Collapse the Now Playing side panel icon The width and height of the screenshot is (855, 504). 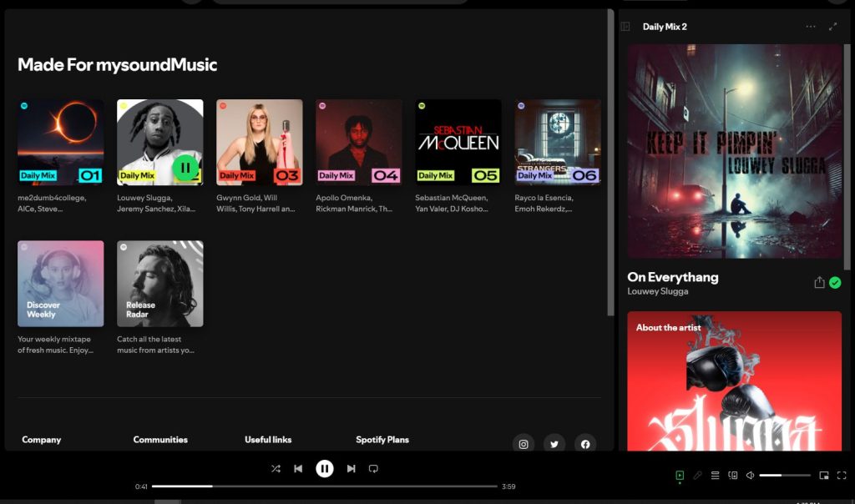[625, 27]
